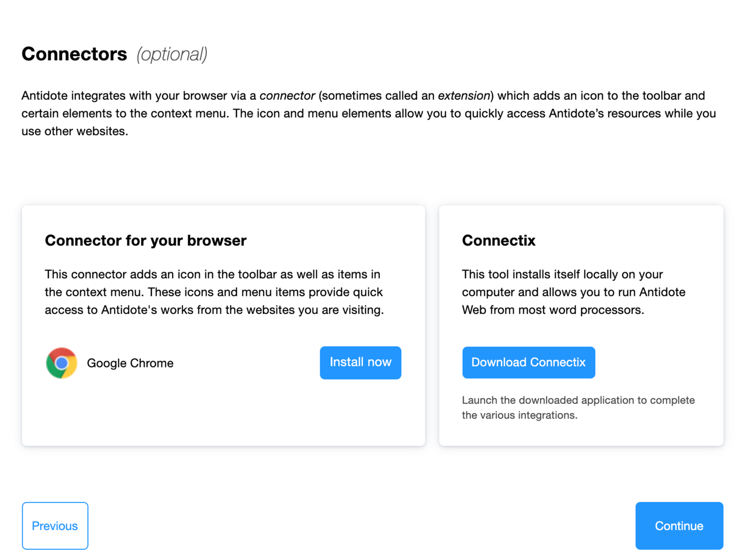The height and width of the screenshot is (560, 745).
Task: Proceed by clicking Continue
Action: tap(679, 526)
